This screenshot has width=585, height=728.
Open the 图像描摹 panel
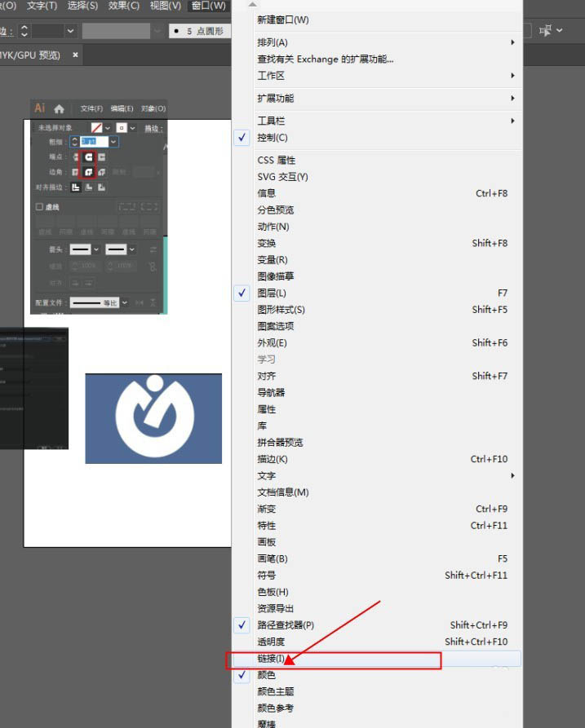click(377, 276)
